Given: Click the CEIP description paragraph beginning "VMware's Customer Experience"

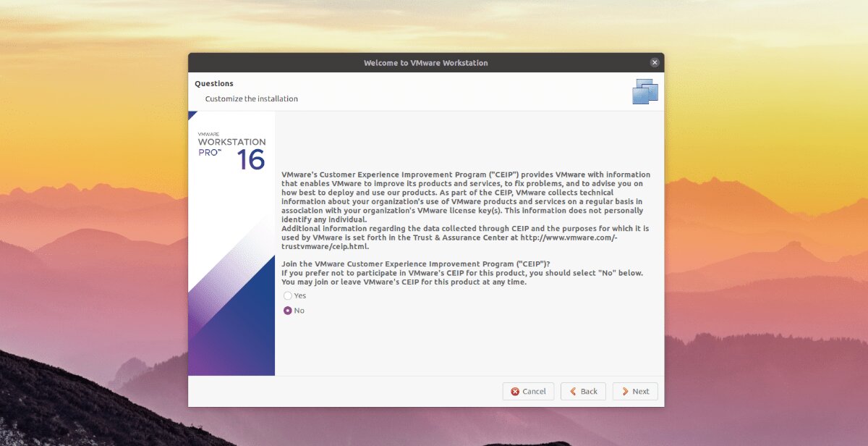Looking at the screenshot, I should pyautogui.click(x=466, y=197).
